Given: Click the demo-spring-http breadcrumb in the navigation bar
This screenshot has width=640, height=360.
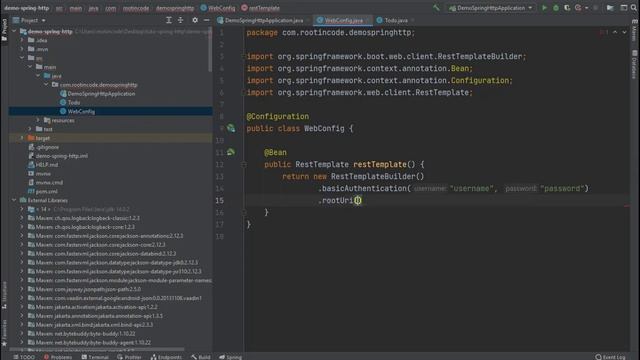Looking at the screenshot, I should (x=27, y=8).
